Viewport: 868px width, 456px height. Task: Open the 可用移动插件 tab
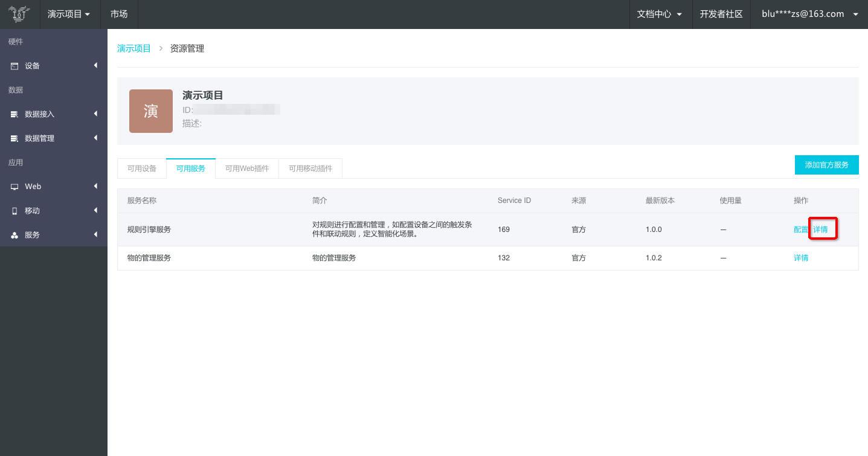click(x=310, y=169)
